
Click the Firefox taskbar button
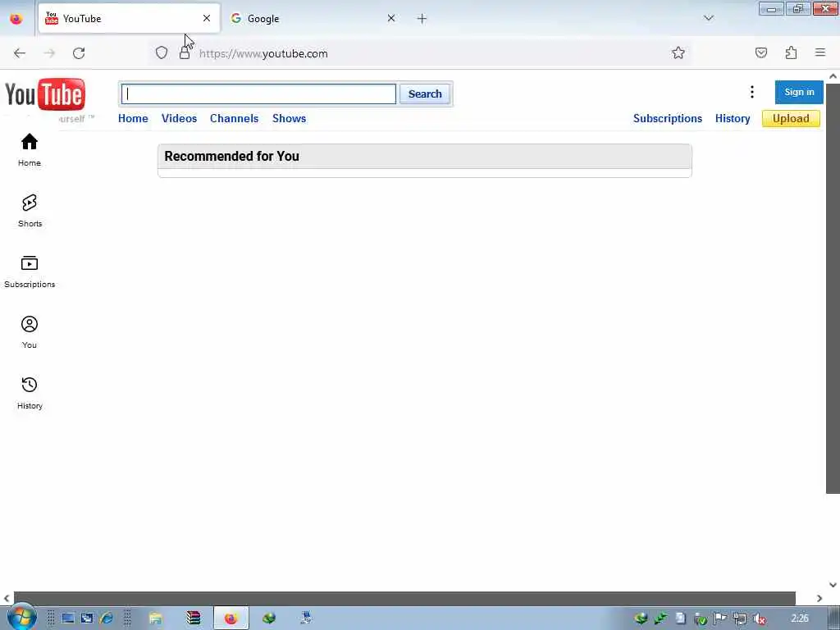click(231, 619)
